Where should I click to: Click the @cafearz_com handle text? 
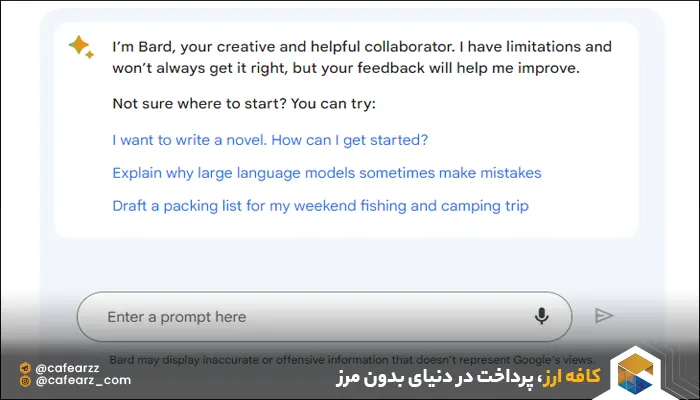82,381
